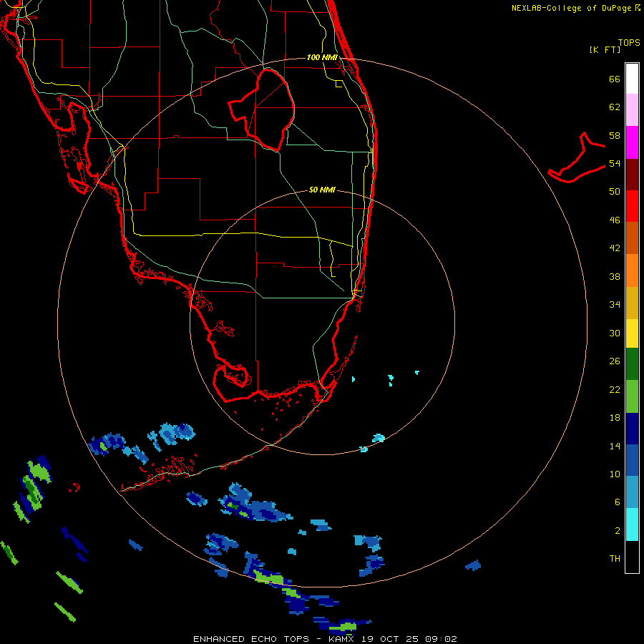Click the legend value 38
The width and height of the screenshot is (644, 644).
pyautogui.click(x=615, y=276)
